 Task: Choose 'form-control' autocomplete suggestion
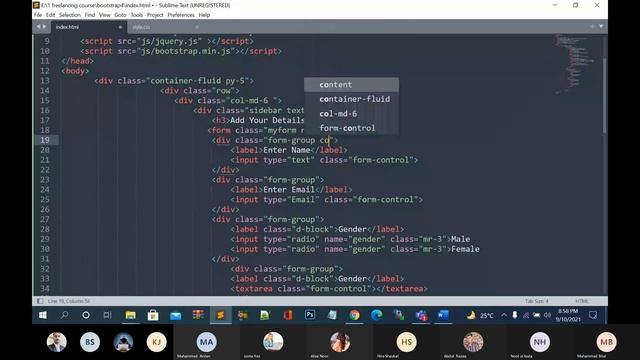point(351,128)
